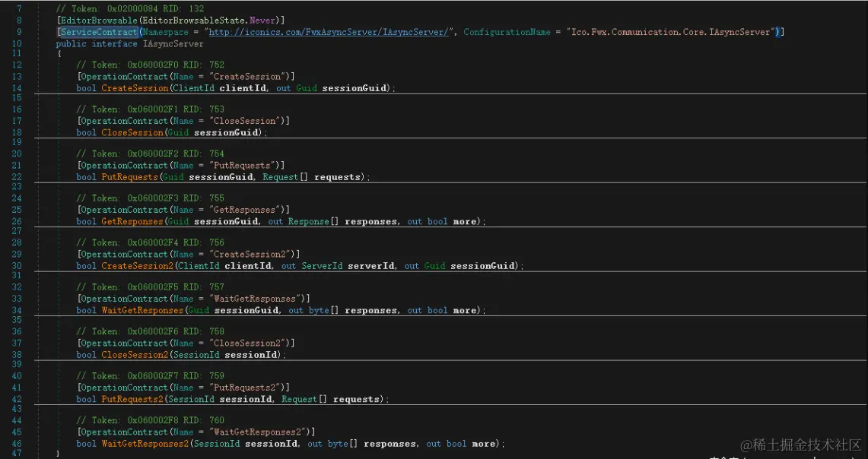Click the CreateSession method name on line 14

pos(135,88)
